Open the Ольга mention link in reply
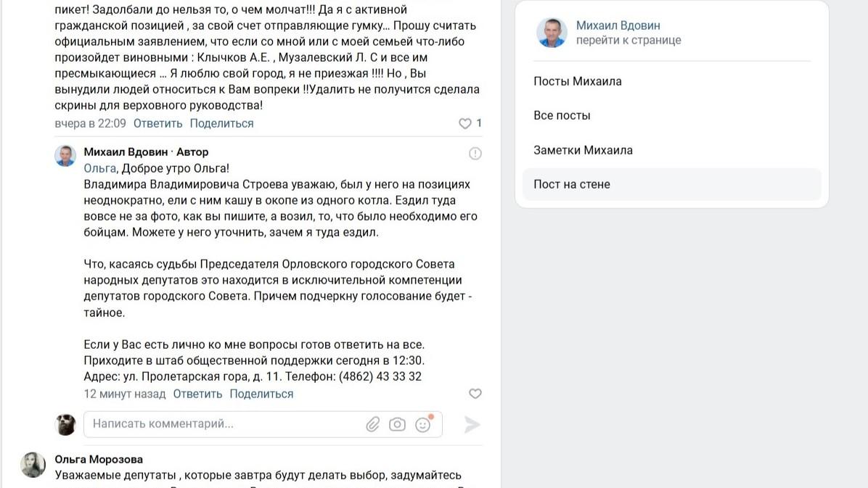This screenshot has height=488, width=868. pyautogui.click(x=99, y=168)
